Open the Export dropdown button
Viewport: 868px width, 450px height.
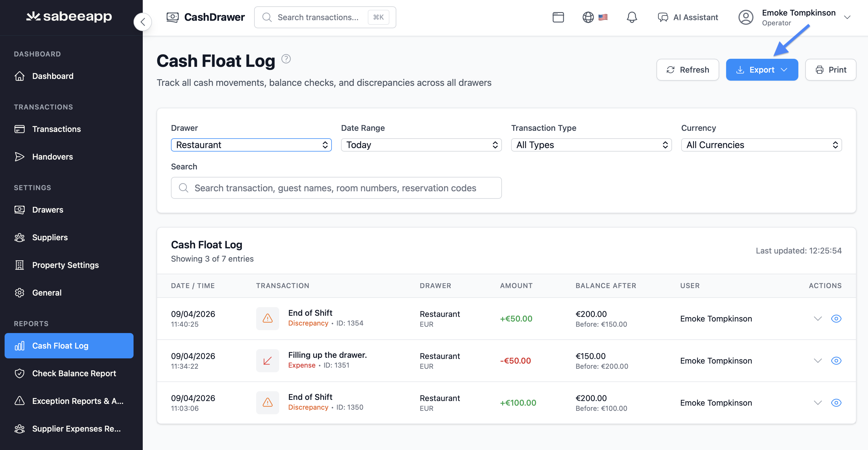click(762, 70)
